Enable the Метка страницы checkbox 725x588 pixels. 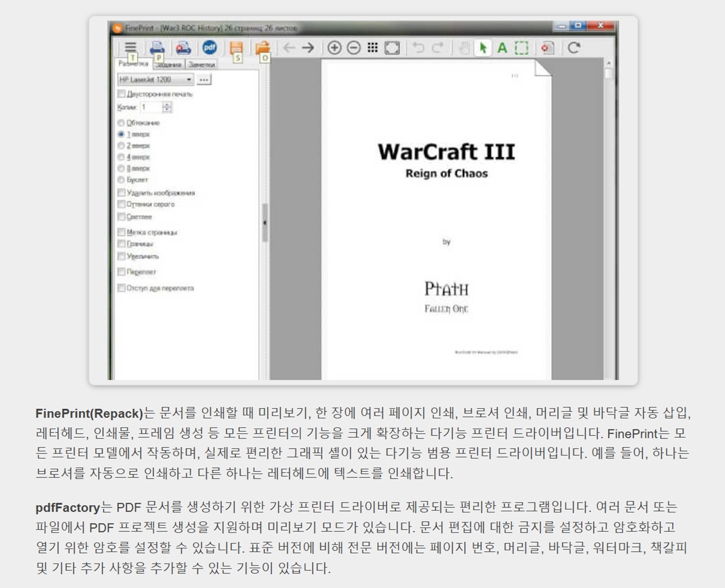121,232
